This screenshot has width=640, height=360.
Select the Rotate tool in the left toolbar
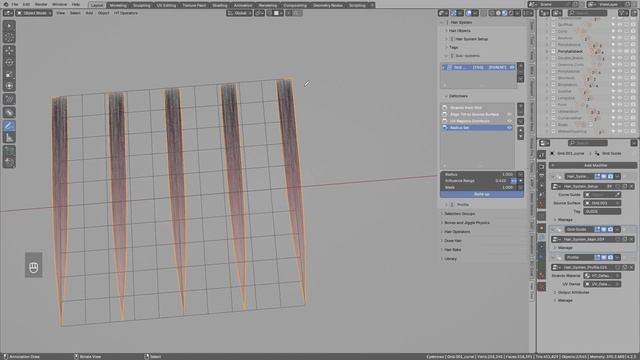click(x=9, y=62)
